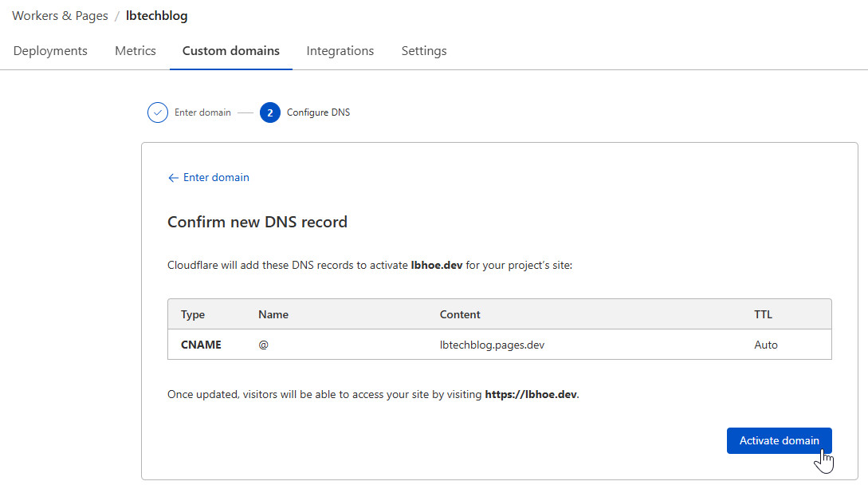Viewport: 868px width, 489px height.
Task: Select the CNAME record type cell
Action: coord(201,345)
